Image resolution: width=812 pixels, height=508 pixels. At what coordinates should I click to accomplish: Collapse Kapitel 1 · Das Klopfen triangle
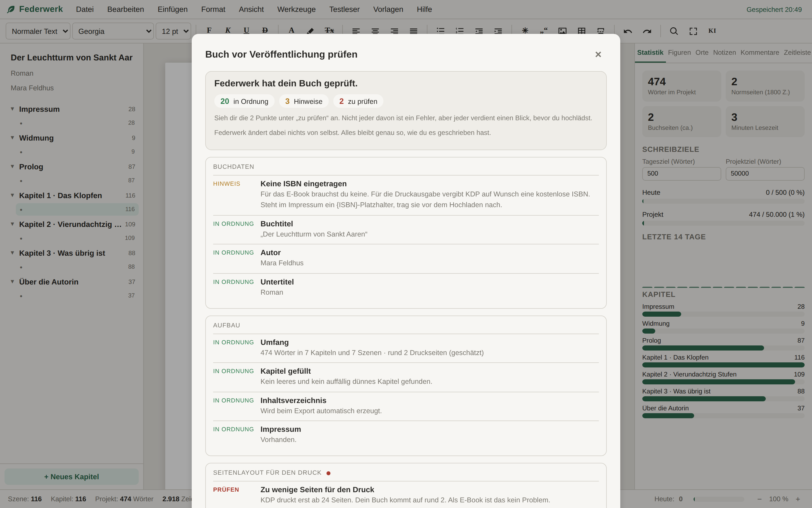(x=12, y=195)
